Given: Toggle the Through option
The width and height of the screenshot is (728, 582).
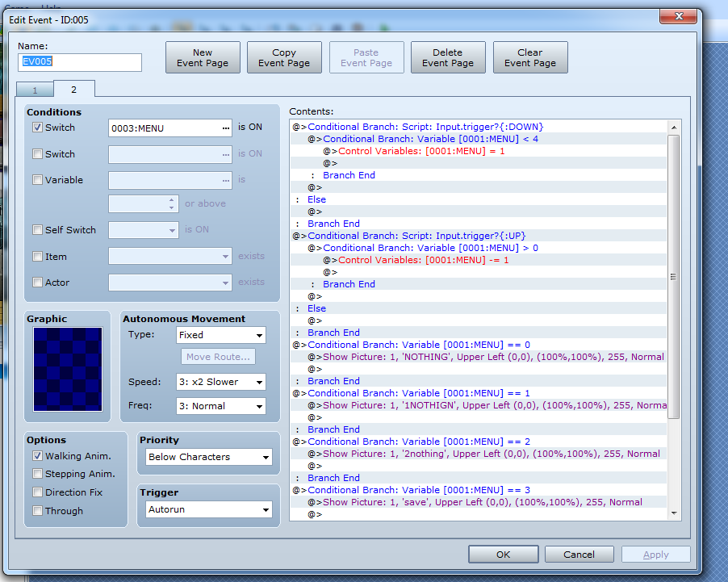Looking at the screenshot, I should [x=38, y=511].
